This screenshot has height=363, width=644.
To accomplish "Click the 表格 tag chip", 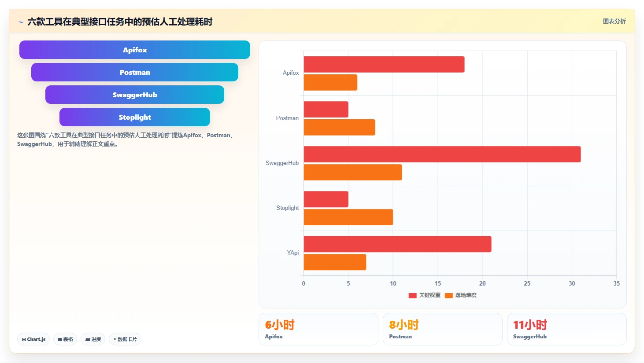I will click(65, 339).
